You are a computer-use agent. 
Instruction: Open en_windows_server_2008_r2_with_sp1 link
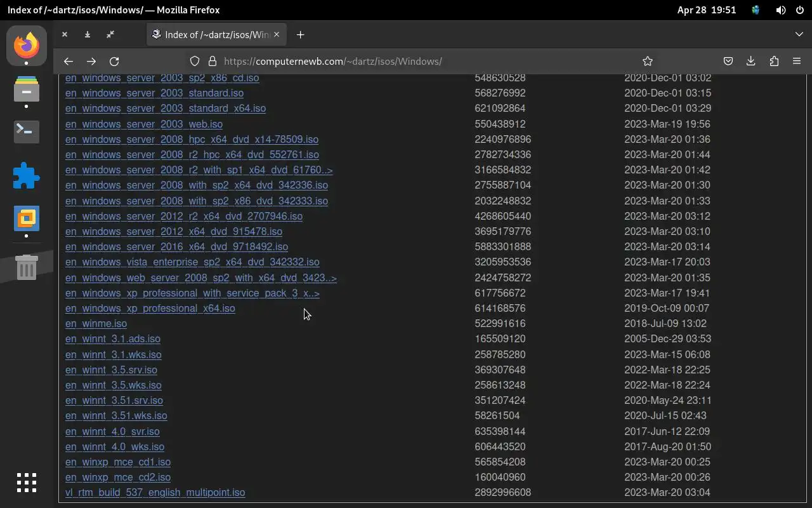pyautogui.click(x=199, y=170)
